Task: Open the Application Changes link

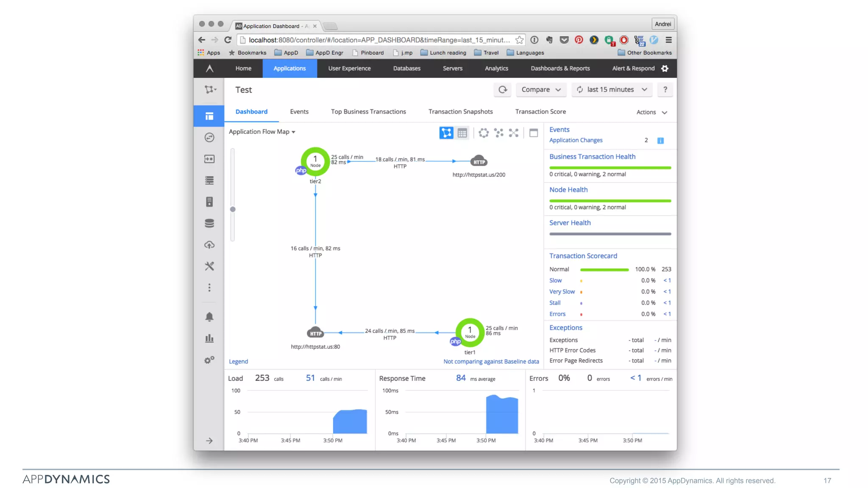Action: [x=576, y=140]
